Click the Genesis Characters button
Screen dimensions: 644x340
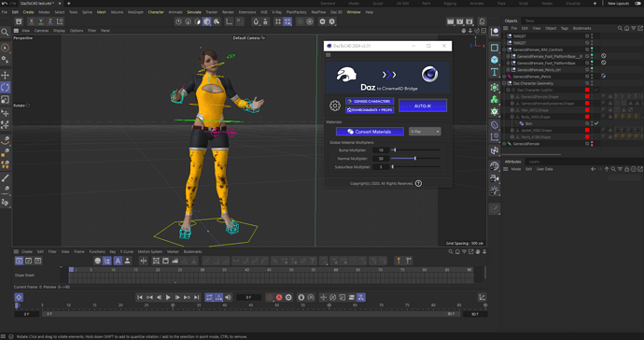(x=370, y=101)
